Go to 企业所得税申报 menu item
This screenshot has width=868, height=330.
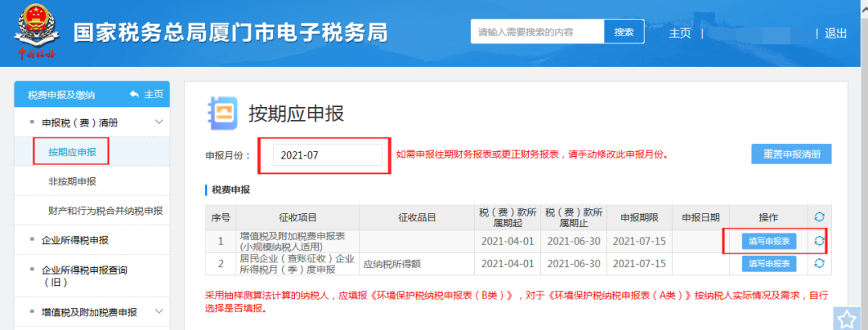[x=75, y=240]
